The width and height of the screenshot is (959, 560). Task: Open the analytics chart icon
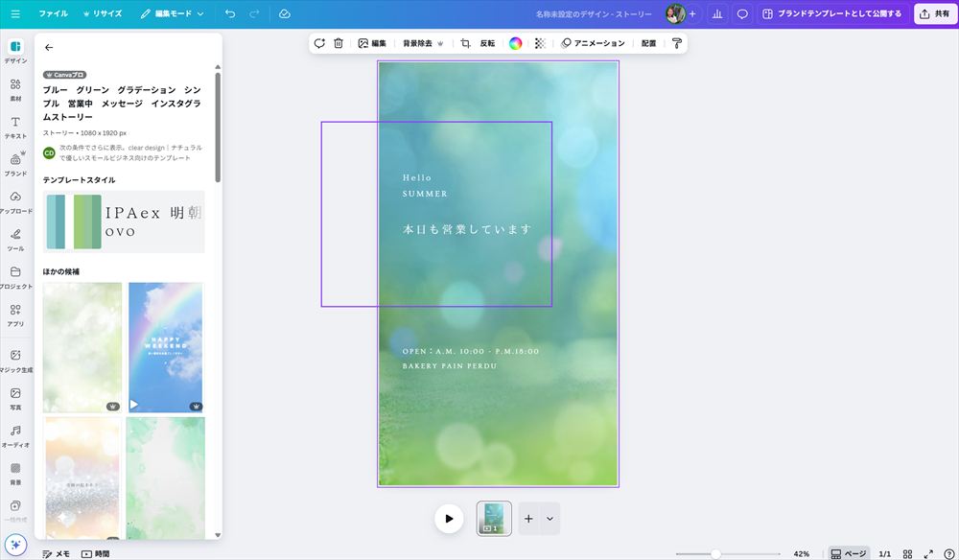pyautogui.click(x=717, y=13)
